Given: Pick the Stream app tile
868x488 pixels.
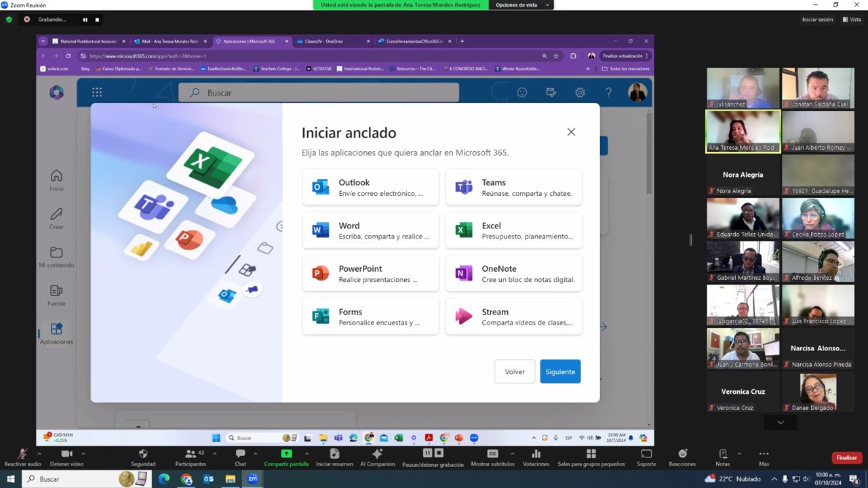Looking at the screenshot, I should point(513,317).
